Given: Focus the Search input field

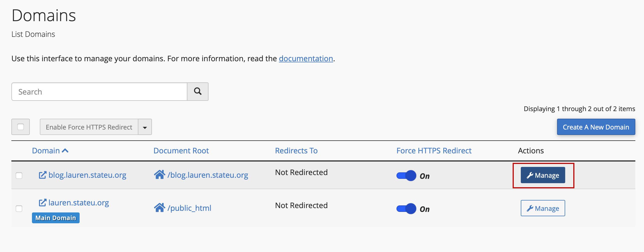Looking at the screenshot, I should (99, 92).
